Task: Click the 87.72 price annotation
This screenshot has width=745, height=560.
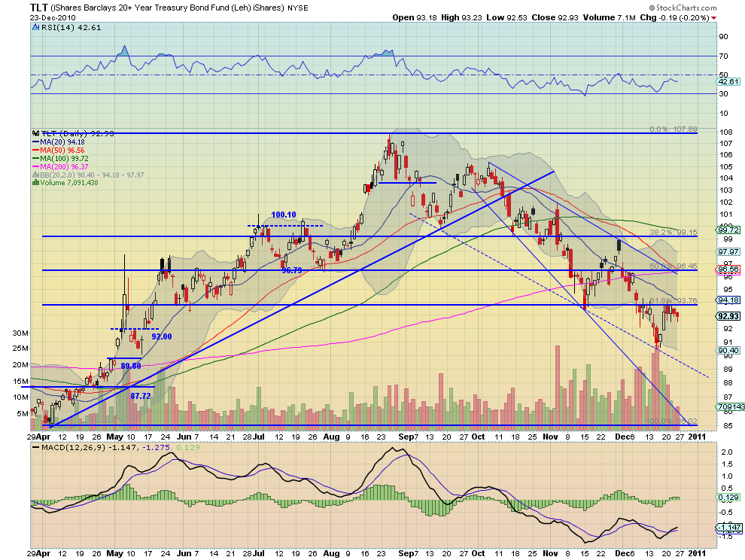Action: pos(141,396)
